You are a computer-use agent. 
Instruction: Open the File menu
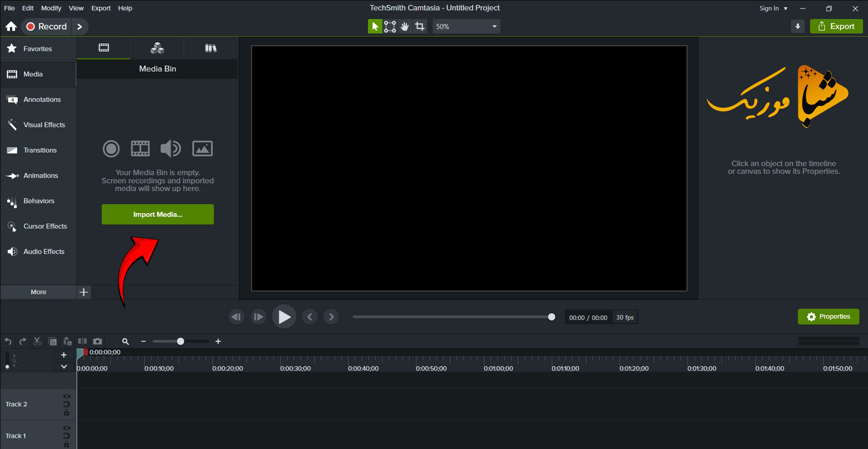[x=10, y=8]
